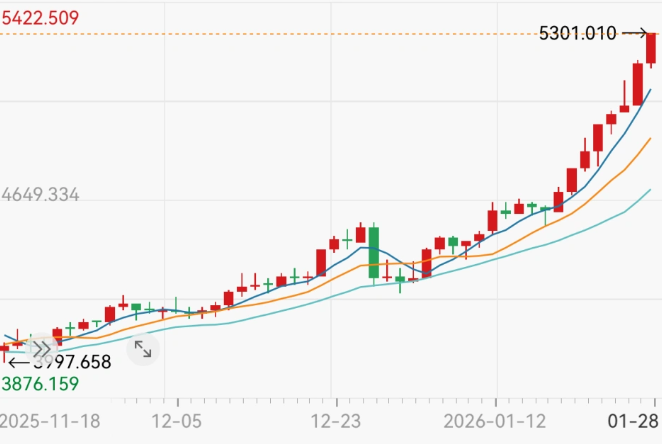Select the large green candlestick after 12-23
662x444 pixels.
(373, 252)
